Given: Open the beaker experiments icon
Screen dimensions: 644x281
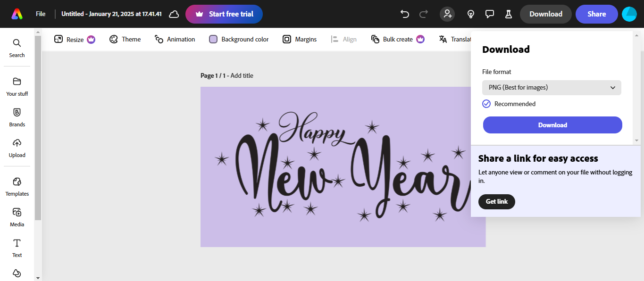Looking at the screenshot, I should click(x=509, y=14).
